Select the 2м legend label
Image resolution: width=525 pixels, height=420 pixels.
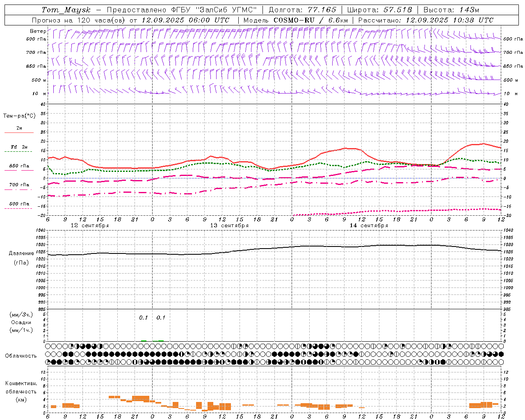coord(19,128)
